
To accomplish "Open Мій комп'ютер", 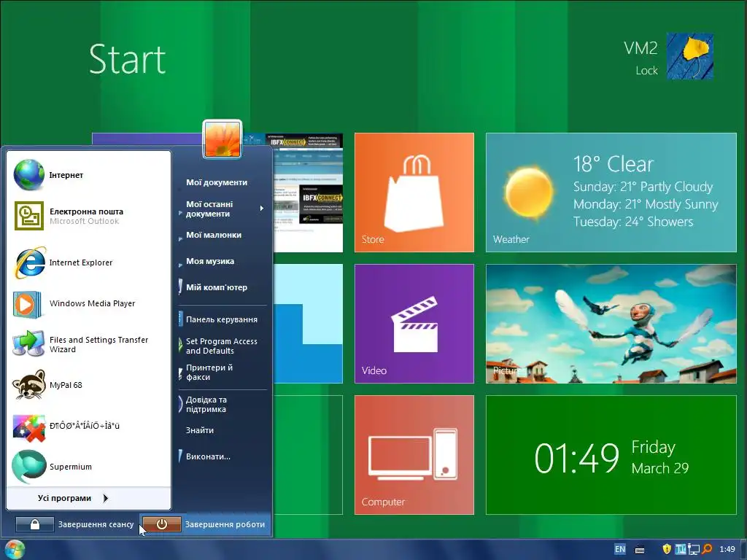I will point(216,287).
